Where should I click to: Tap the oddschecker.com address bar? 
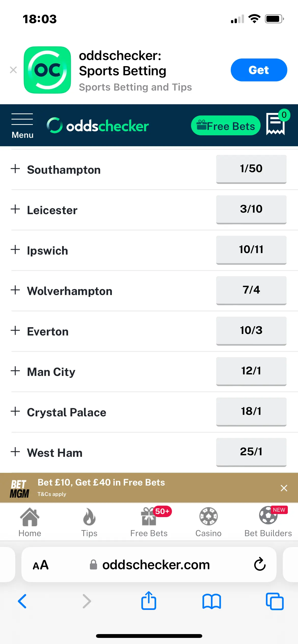[x=156, y=565]
